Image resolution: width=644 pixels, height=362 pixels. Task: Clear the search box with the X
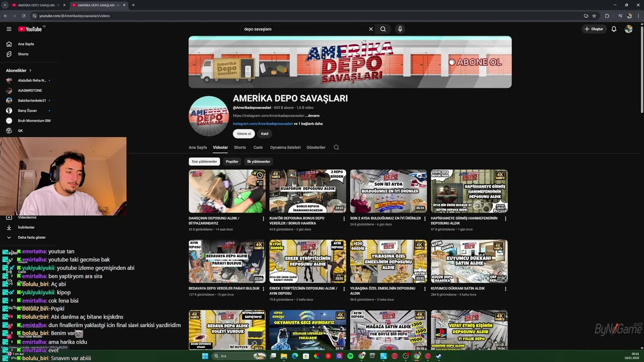[371, 29]
